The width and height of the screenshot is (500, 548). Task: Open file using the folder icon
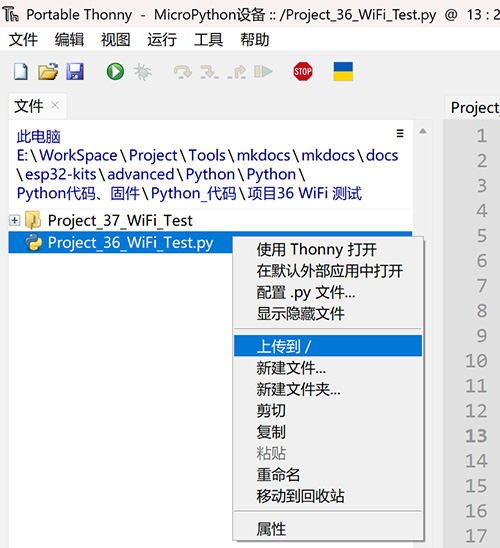click(x=48, y=72)
